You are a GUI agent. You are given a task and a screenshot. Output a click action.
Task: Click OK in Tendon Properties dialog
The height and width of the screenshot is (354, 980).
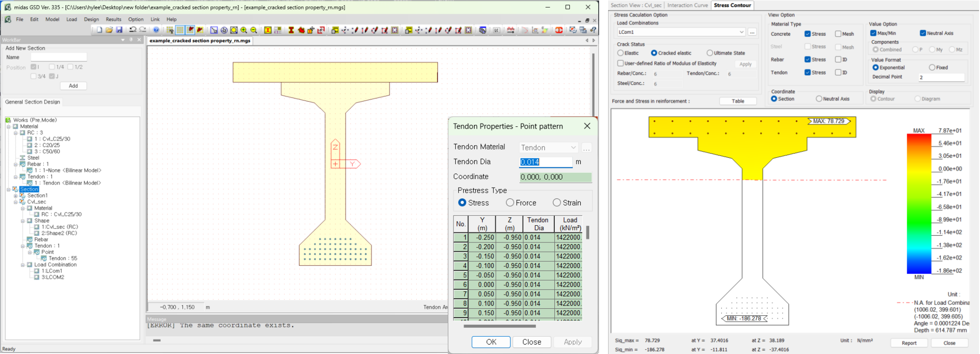tap(491, 342)
